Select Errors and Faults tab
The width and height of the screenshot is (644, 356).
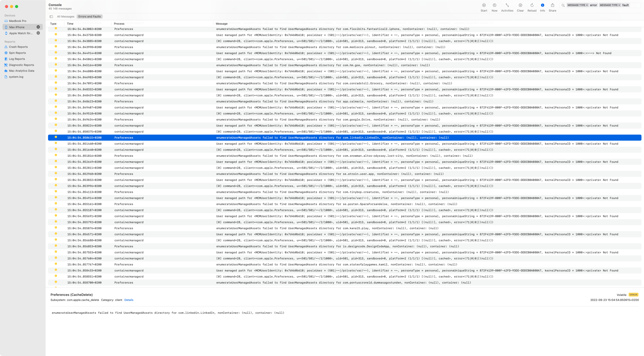[x=90, y=17]
